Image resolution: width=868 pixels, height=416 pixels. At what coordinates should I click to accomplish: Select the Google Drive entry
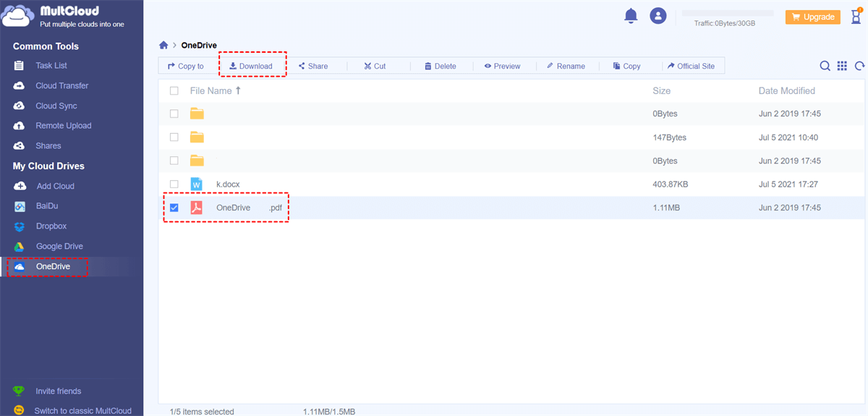59,246
